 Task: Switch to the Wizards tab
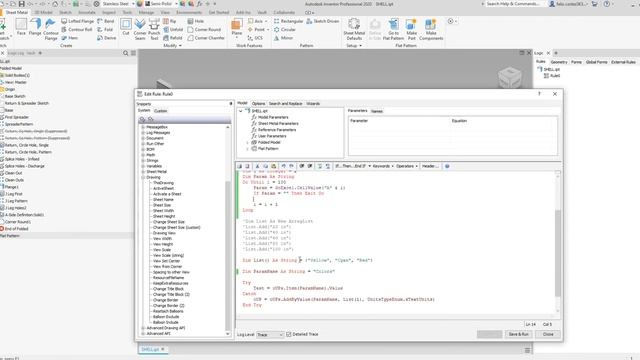click(313, 104)
